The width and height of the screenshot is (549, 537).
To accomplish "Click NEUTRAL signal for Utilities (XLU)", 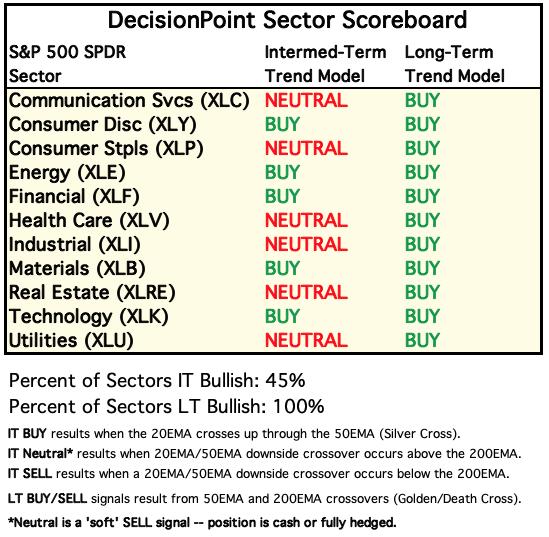I will coord(306,340).
